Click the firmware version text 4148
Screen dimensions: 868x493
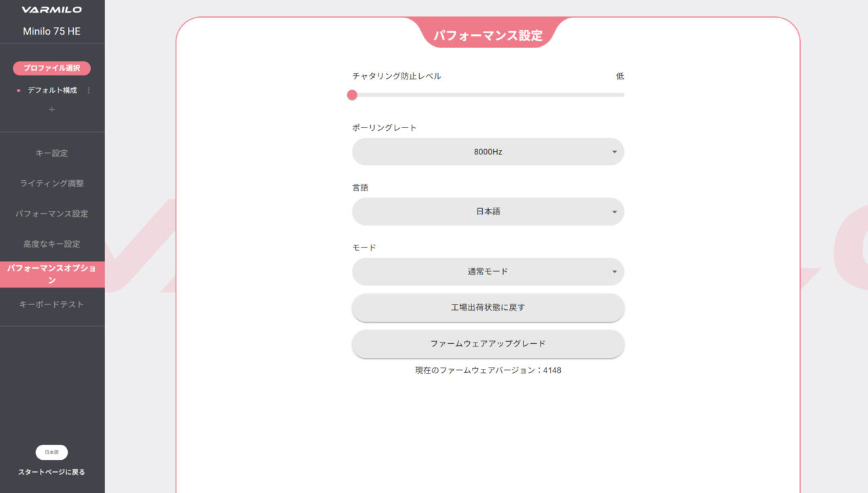pyautogui.click(x=488, y=370)
